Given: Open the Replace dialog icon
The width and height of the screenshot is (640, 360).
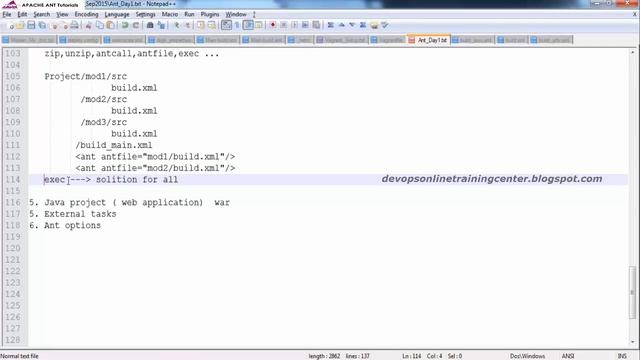Looking at the screenshot, I should [x=161, y=25].
